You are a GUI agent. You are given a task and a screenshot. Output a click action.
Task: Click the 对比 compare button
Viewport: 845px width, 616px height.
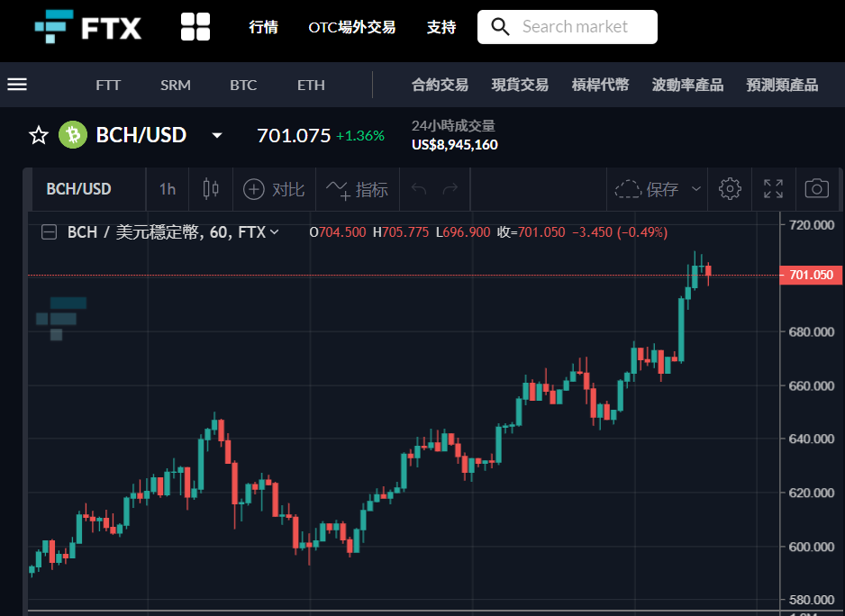pos(274,189)
